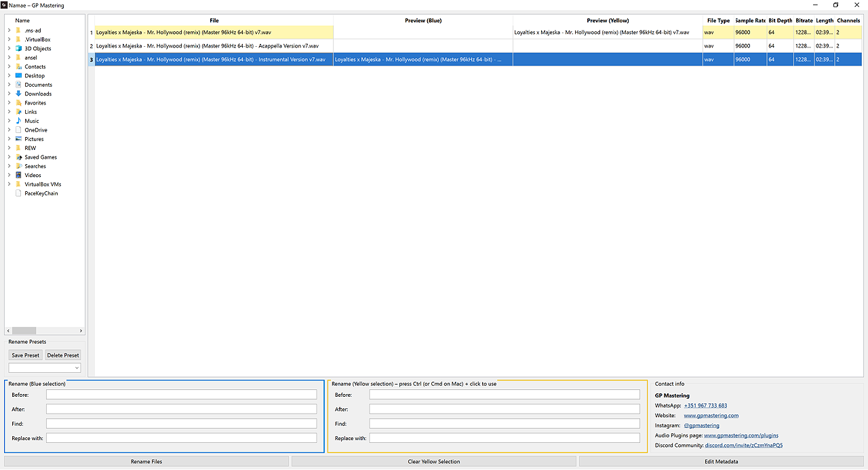
Task: Open the OneDrive icon in the sidebar
Action: [18, 130]
